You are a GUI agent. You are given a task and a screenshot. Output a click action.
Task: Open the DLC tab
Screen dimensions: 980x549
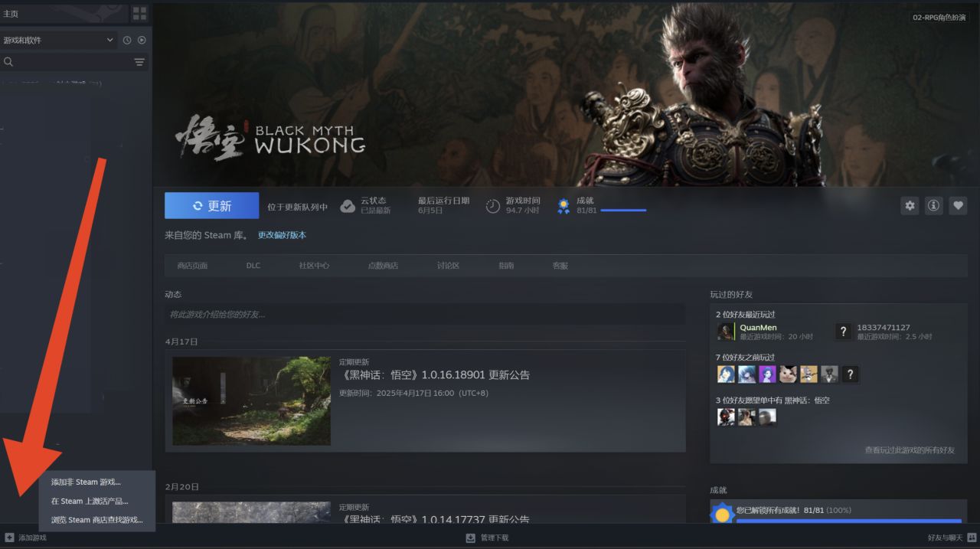(253, 266)
